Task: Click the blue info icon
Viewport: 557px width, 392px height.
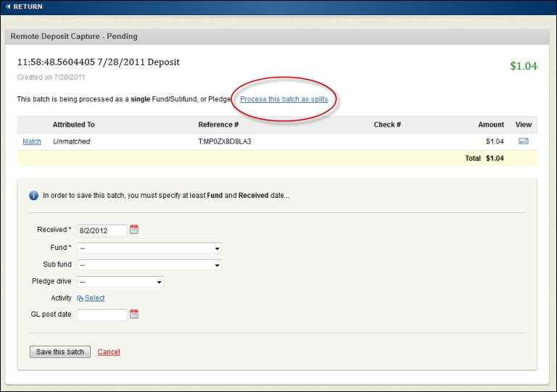Action: (33, 195)
